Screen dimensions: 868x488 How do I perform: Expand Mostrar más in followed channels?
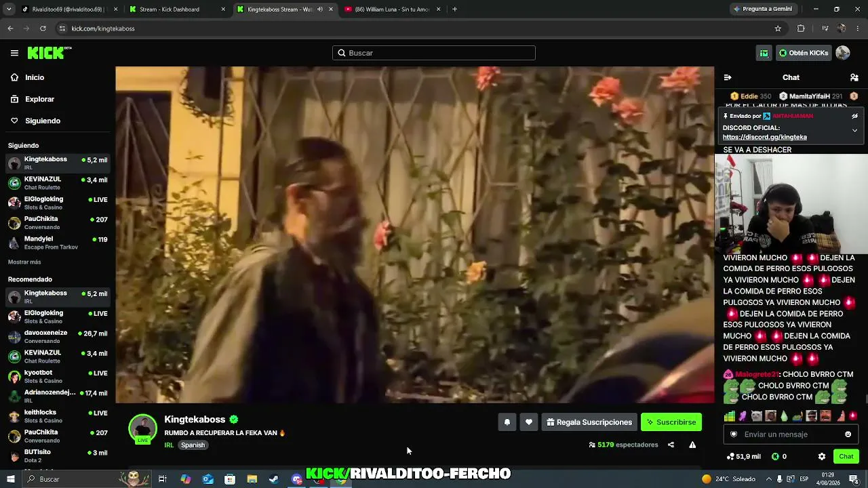click(x=24, y=262)
